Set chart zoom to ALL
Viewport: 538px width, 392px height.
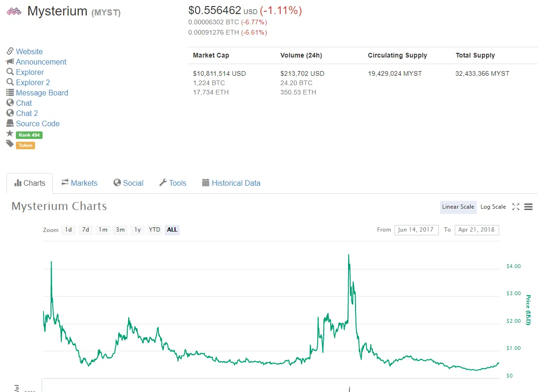172,230
